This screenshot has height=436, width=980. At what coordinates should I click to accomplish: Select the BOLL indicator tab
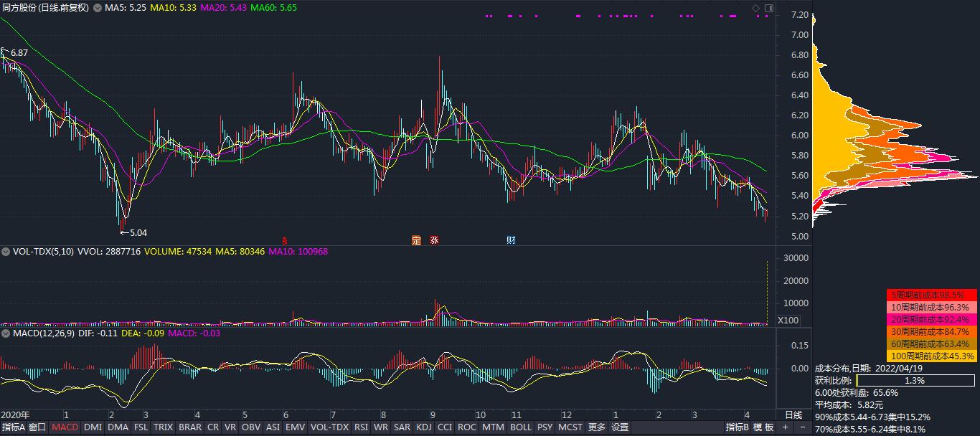(x=521, y=427)
